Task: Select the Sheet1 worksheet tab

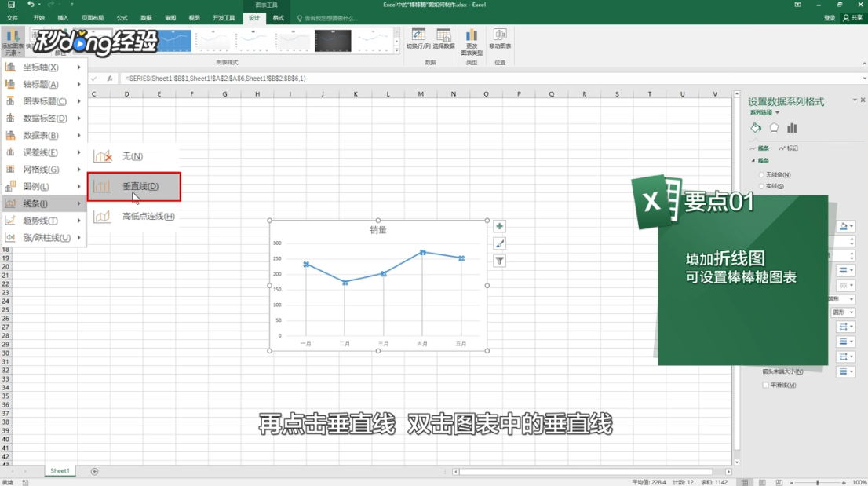Action: pyautogui.click(x=60, y=471)
